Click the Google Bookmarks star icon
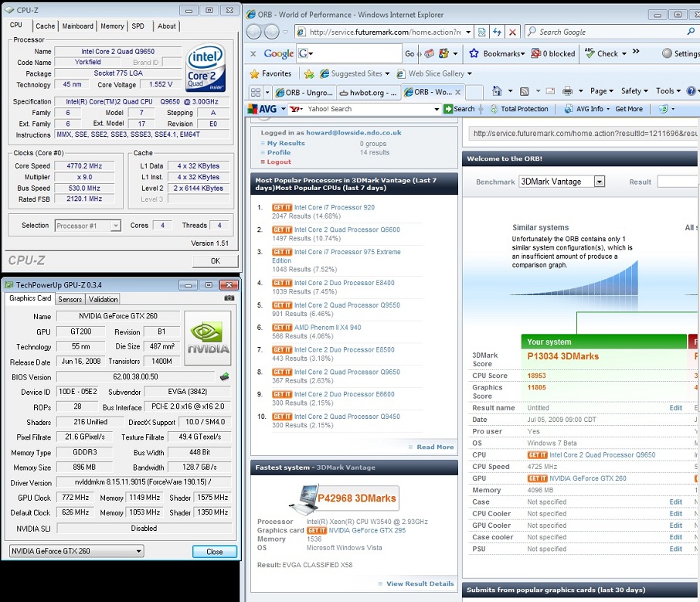700x602 pixels. tap(474, 53)
